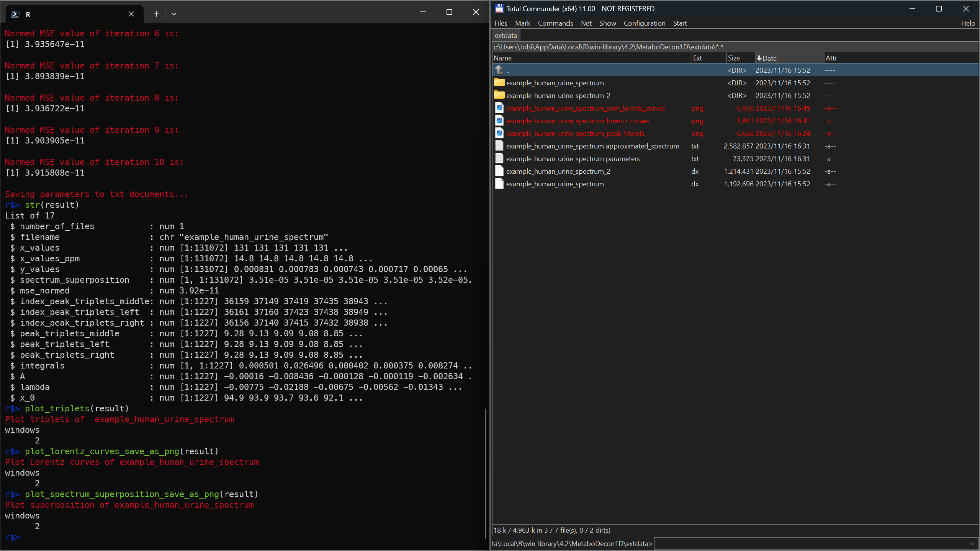Click file icon of example_human_urine_spectrum dx

tap(499, 184)
